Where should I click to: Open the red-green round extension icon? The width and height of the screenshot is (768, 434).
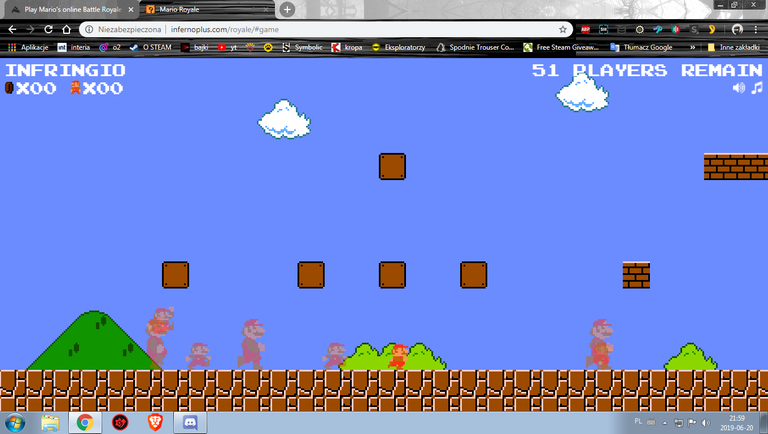pyautogui.click(x=676, y=29)
